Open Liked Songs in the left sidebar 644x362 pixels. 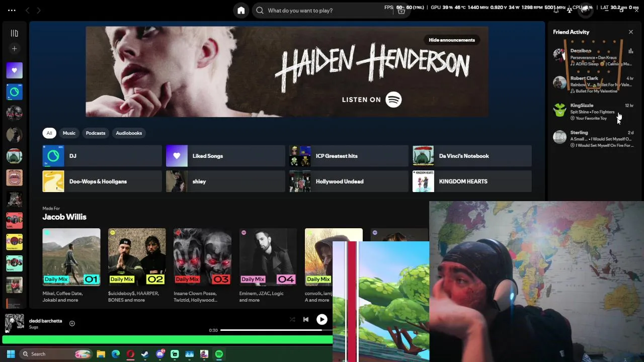[x=14, y=70]
